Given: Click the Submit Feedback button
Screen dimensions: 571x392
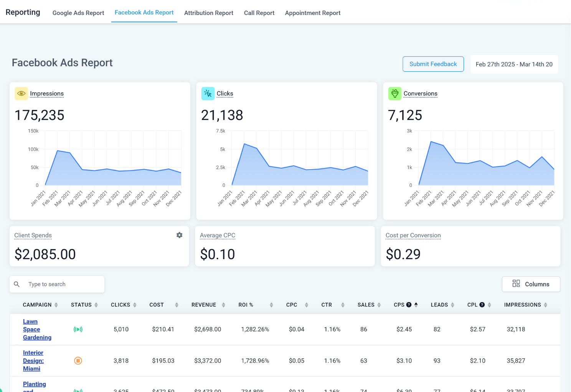Looking at the screenshot, I should point(433,64).
